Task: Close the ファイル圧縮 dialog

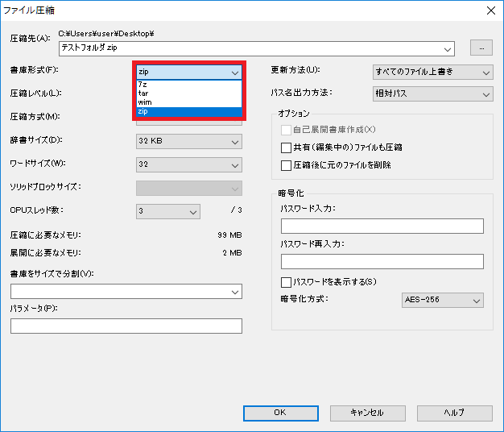Action: point(491,10)
